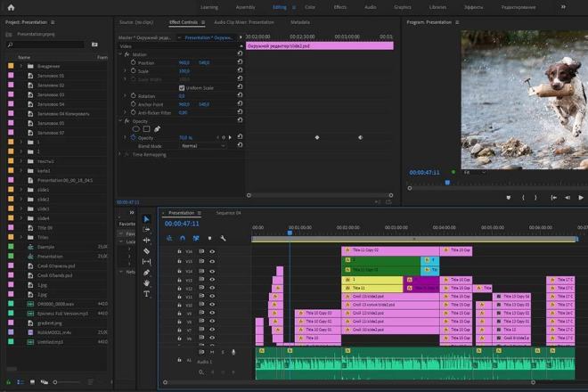Expand the Time Remapping effect
Viewport: 588px width, 392px height.
point(120,154)
